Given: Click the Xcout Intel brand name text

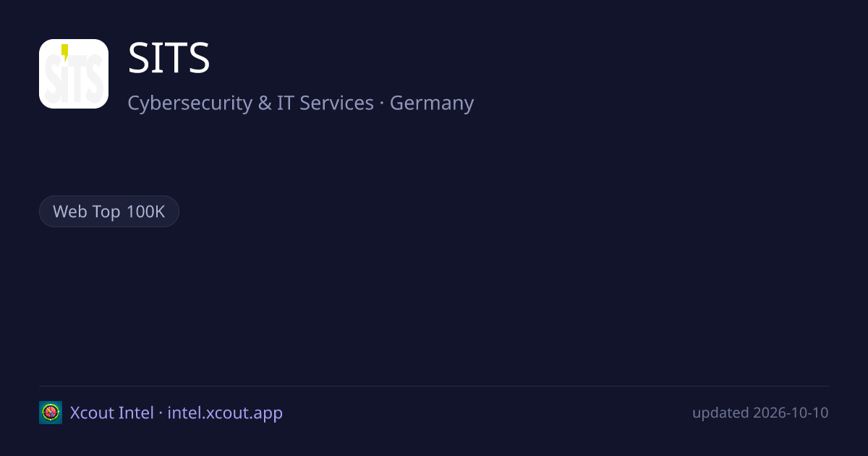Looking at the screenshot, I should point(111,413).
